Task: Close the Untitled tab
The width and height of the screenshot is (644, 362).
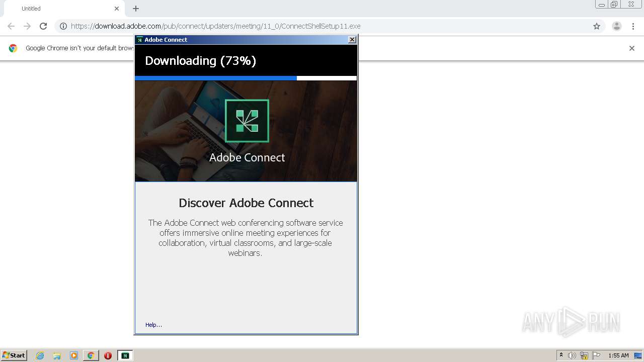Action: point(117,9)
